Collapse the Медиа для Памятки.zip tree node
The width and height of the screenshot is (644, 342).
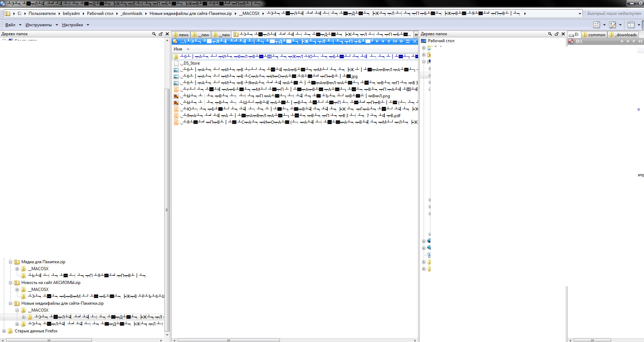pos(10,262)
